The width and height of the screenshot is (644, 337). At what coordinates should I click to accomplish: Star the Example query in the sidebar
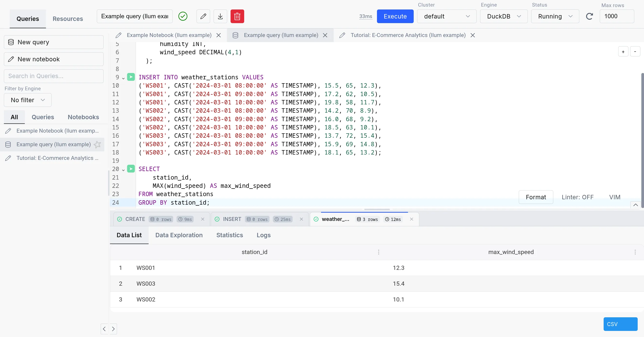(97, 144)
